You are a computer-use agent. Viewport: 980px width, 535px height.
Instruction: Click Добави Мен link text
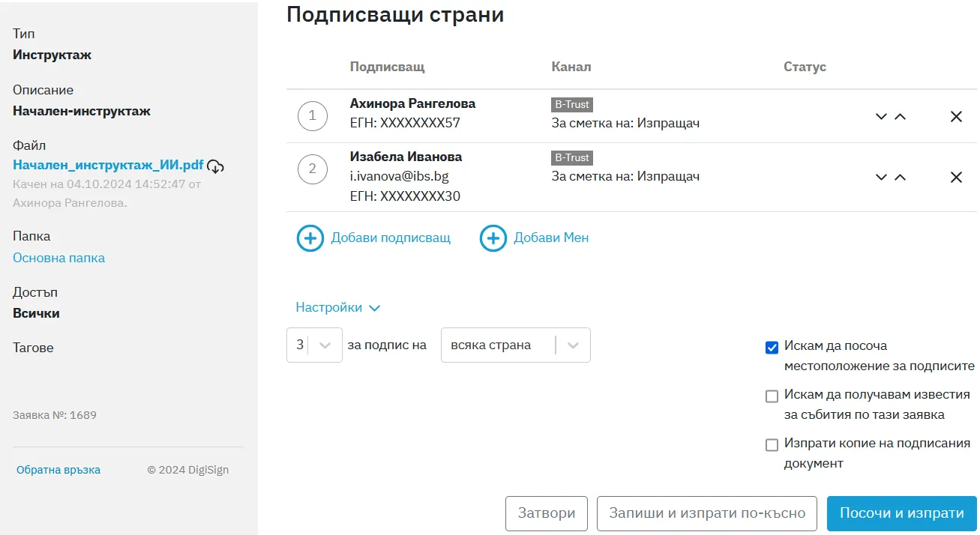pyautogui.click(x=551, y=238)
